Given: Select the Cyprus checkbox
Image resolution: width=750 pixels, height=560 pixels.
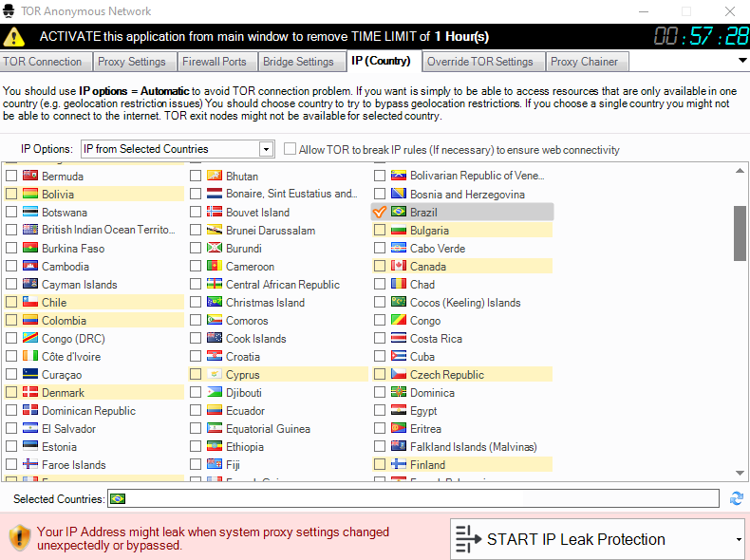Looking at the screenshot, I should click(196, 375).
